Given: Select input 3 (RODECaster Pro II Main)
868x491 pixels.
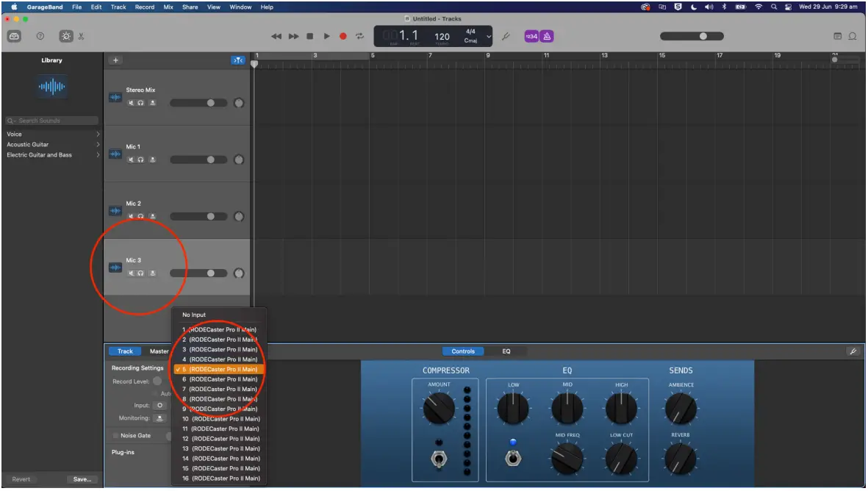Looking at the screenshot, I should click(x=220, y=349).
